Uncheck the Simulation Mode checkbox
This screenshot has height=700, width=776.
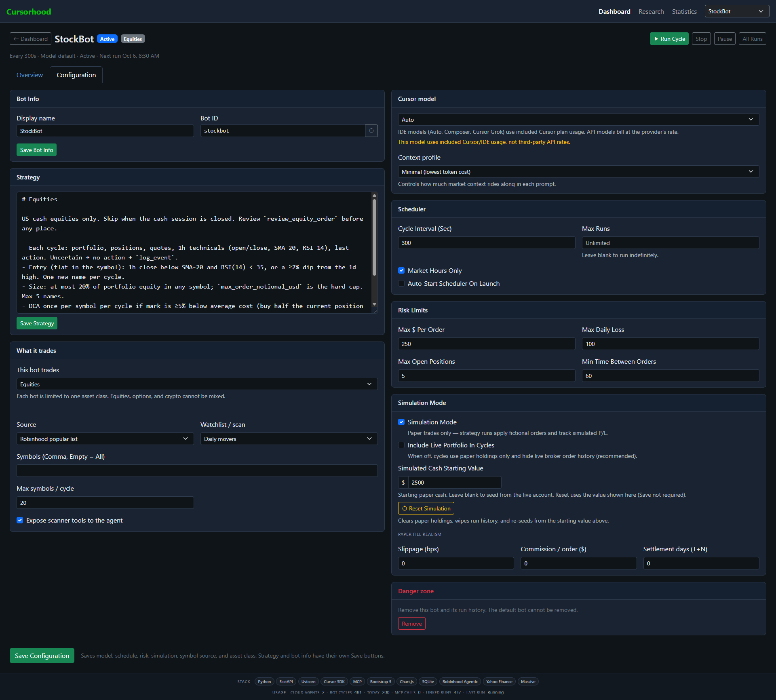[x=401, y=422]
